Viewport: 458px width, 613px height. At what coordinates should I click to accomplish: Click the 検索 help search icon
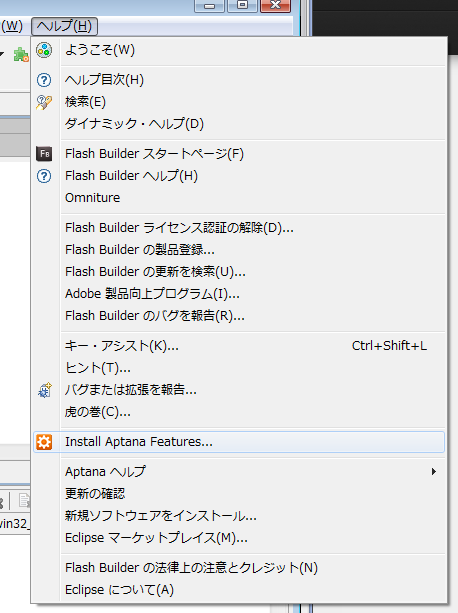coord(44,102)
